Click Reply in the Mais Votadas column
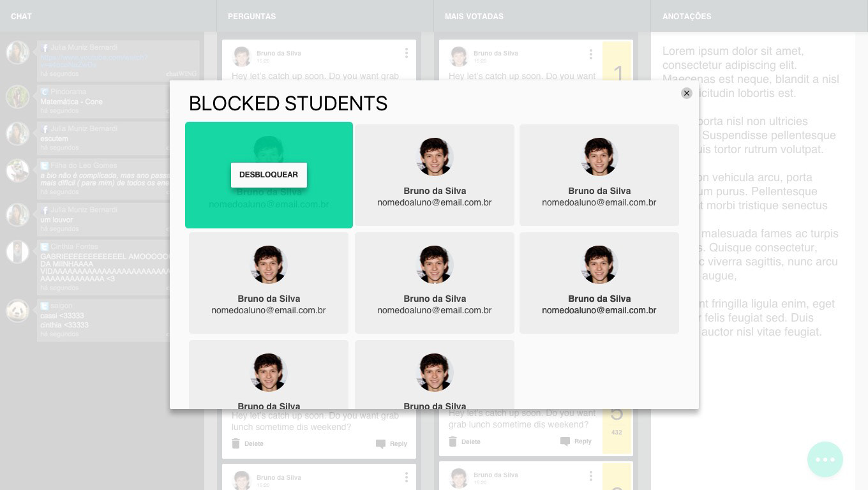The height and width of the screenshot is (490, 868). tap(583, 441)
